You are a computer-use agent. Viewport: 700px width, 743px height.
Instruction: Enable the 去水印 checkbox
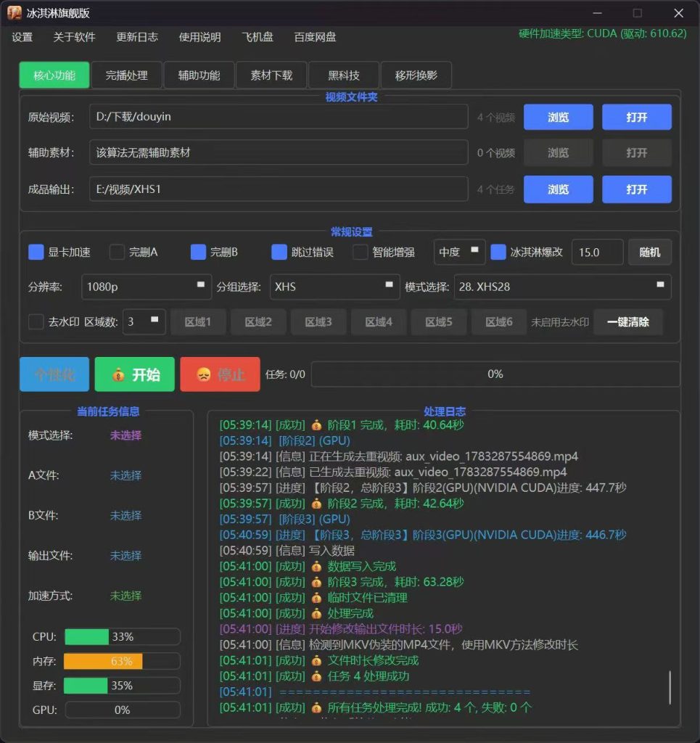coord(36,321)
